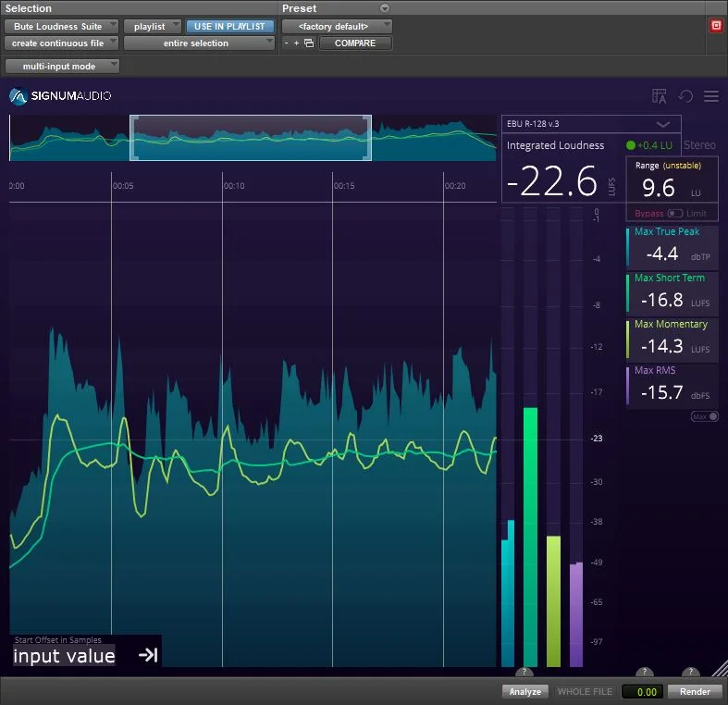Click the Stereo channel label

coord(699,145)
